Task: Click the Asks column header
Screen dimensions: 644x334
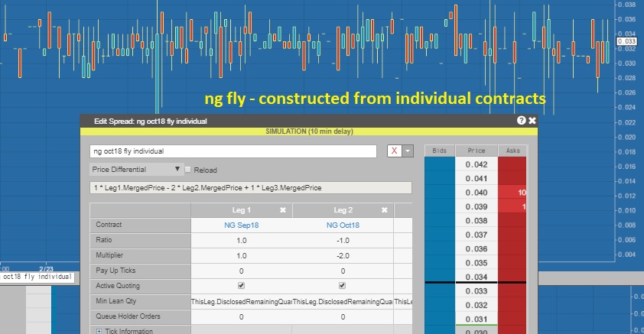Action: pos(512,151)
